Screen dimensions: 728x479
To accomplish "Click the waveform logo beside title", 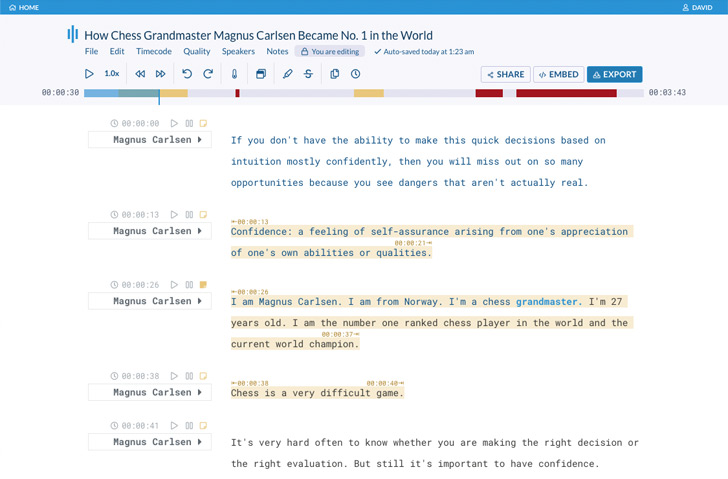I will pyautogui.click(x=72, y=34).
